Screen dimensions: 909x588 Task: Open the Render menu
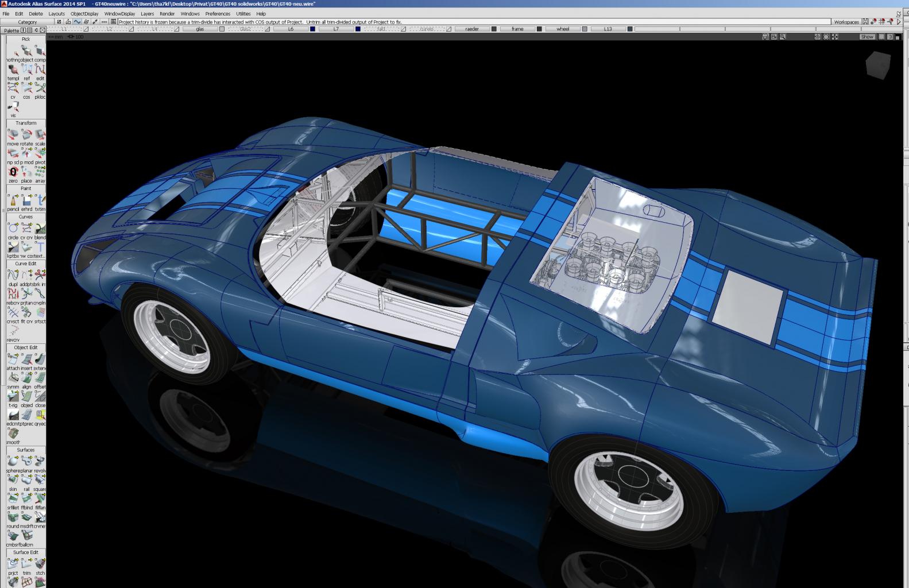click(x=167, y=14)
